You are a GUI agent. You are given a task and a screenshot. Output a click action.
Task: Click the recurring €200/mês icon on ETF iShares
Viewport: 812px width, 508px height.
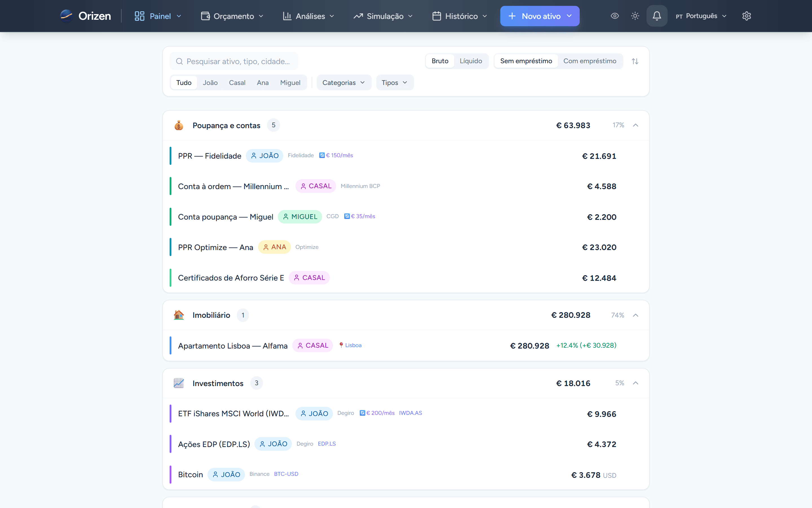click(x=362, y=413)
